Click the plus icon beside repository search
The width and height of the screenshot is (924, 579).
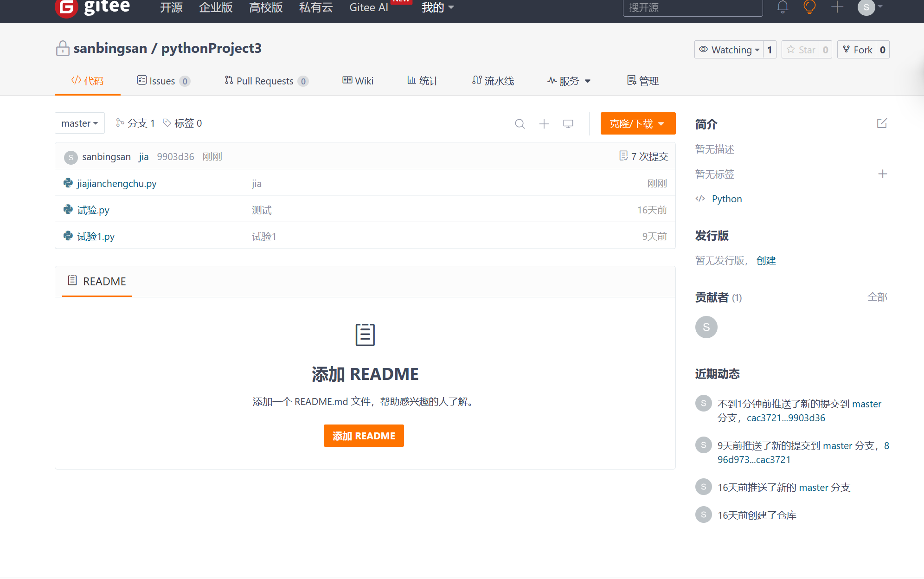[544, 124]
